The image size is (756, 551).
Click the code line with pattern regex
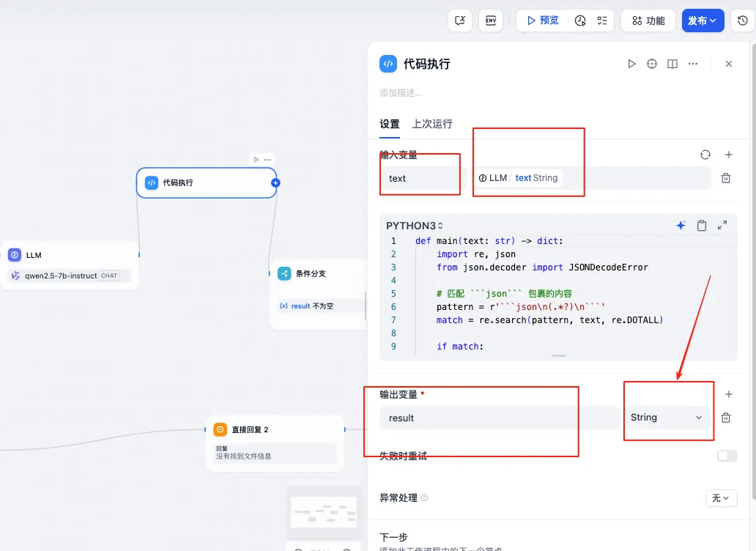pyautogui.click(x=520, y=306)
